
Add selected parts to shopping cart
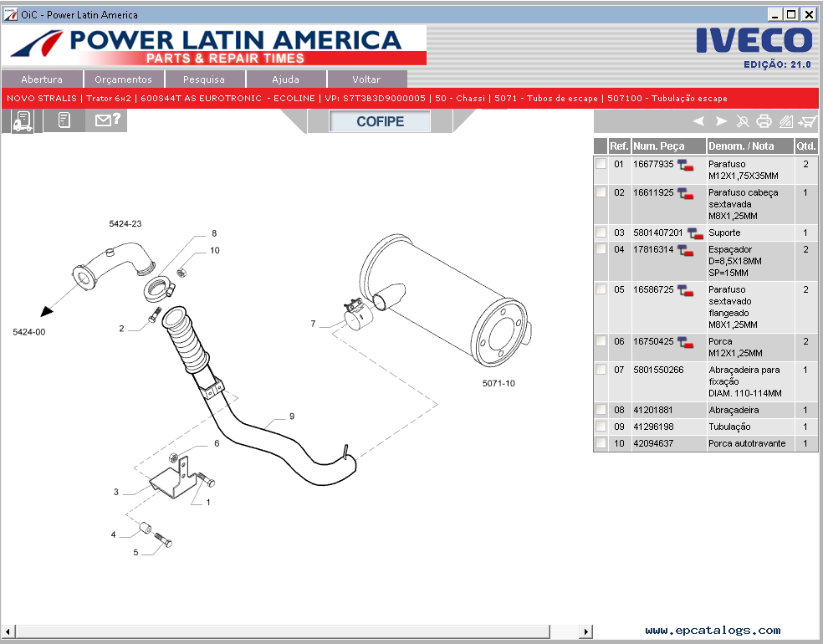tap(807, 122)
